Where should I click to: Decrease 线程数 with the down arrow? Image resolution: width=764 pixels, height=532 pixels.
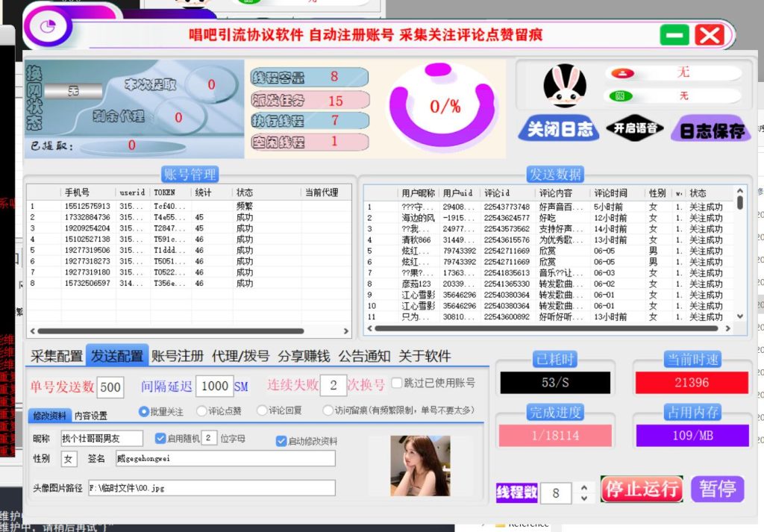583,498
